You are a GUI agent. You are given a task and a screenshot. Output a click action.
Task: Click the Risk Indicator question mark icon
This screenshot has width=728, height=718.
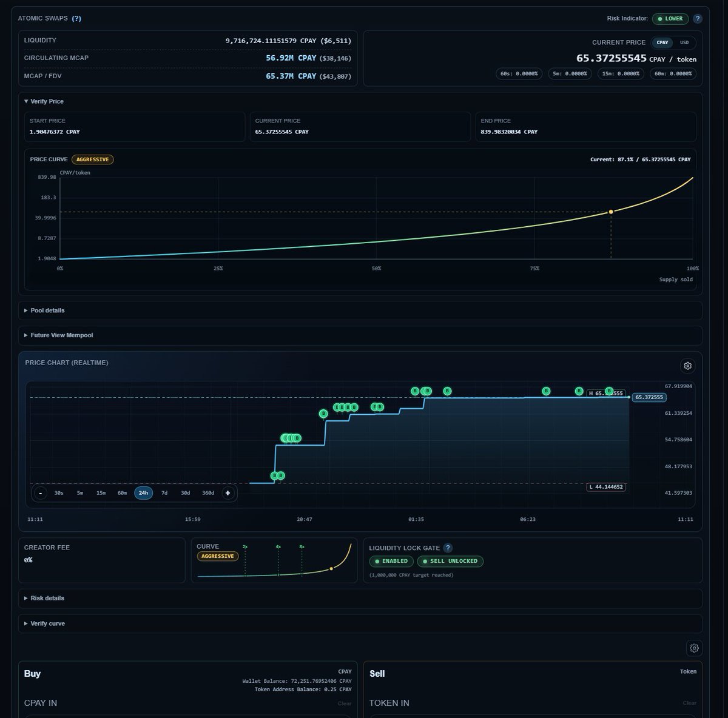tap(698, 19)
